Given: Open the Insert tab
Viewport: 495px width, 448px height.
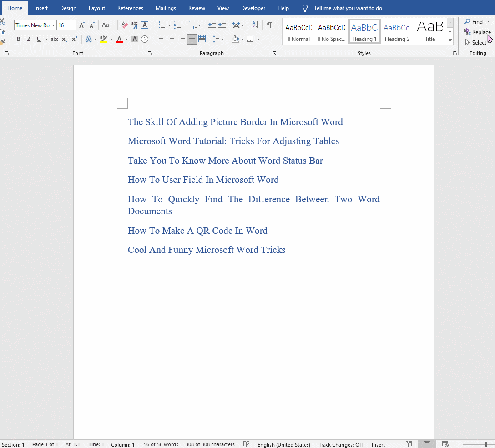Looking at the screenshot, I should tap(41, 8).
